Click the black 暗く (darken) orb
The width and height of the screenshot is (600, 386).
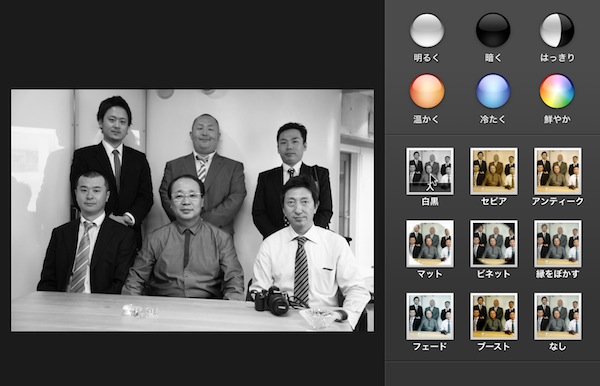493,30
